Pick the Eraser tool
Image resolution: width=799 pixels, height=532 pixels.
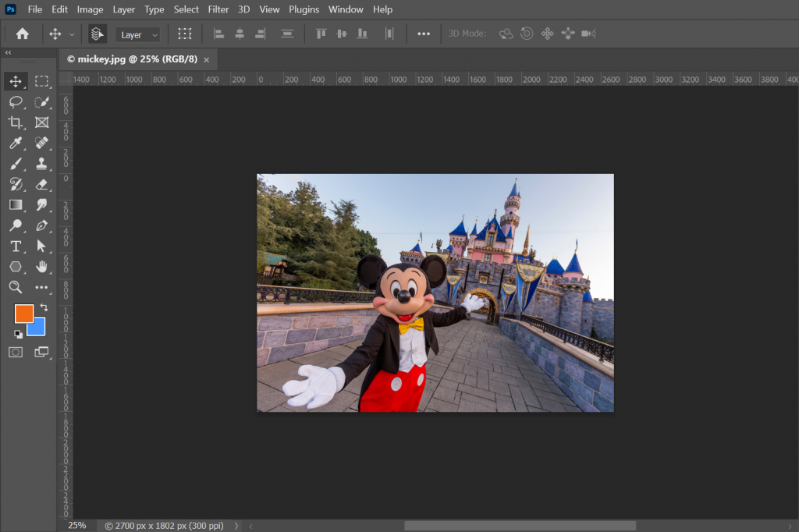tap(41, 184)
